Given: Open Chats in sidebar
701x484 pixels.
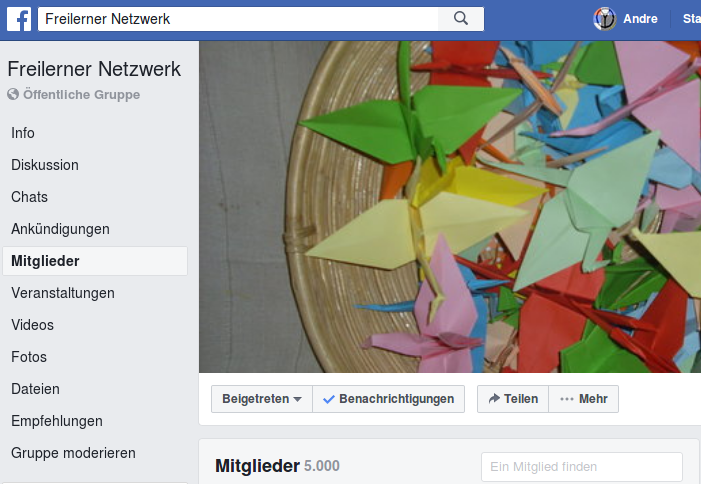Looking at the screenshot, I should click(x=30, y=197).
